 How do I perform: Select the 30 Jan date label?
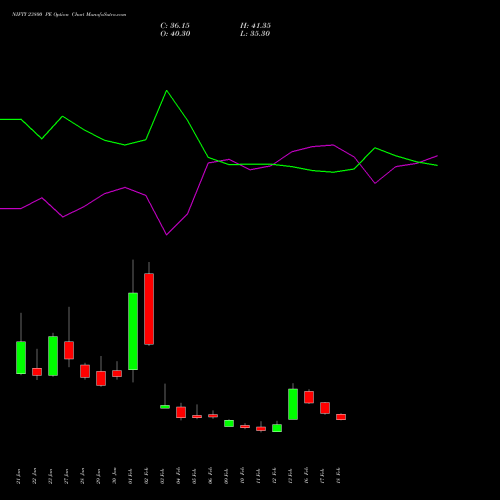114,476
